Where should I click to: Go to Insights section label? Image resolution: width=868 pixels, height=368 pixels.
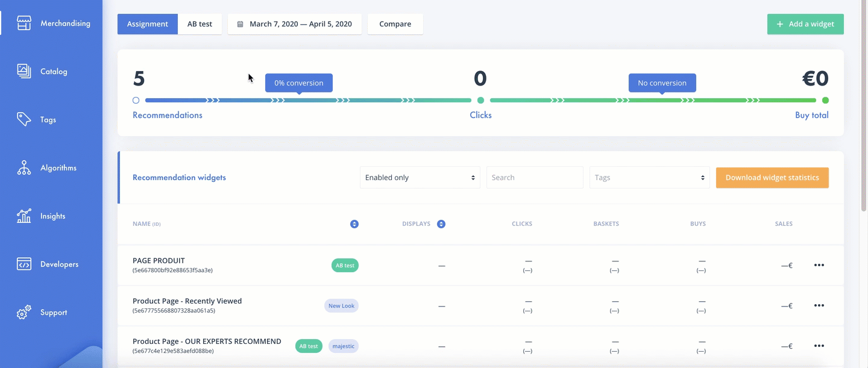52,216
